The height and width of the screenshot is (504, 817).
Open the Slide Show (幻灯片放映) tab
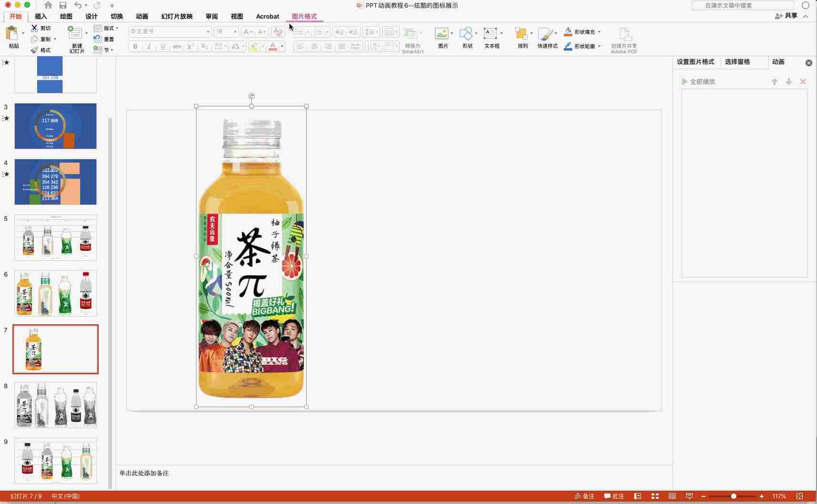(x=177, y=16)
